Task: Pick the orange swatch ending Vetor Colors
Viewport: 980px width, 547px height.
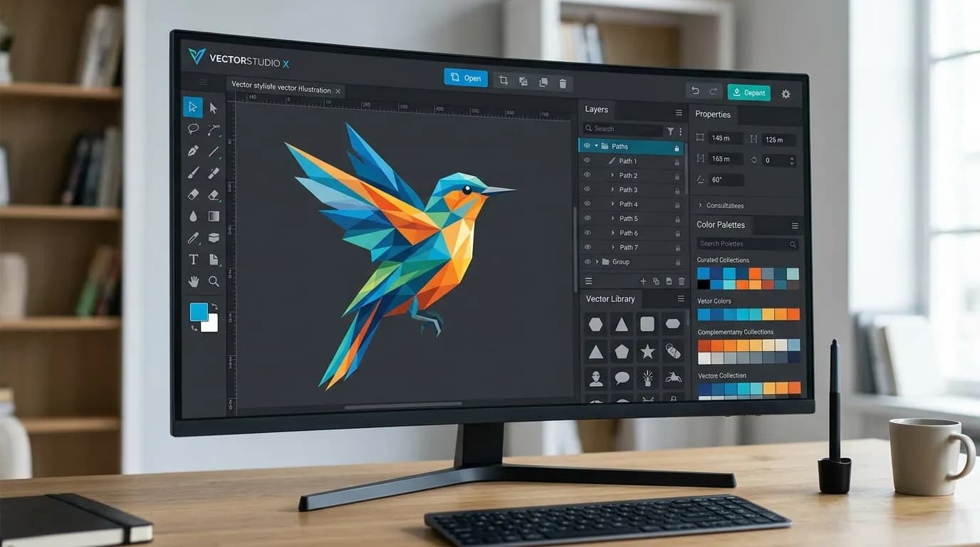Action: click(793, 314)
